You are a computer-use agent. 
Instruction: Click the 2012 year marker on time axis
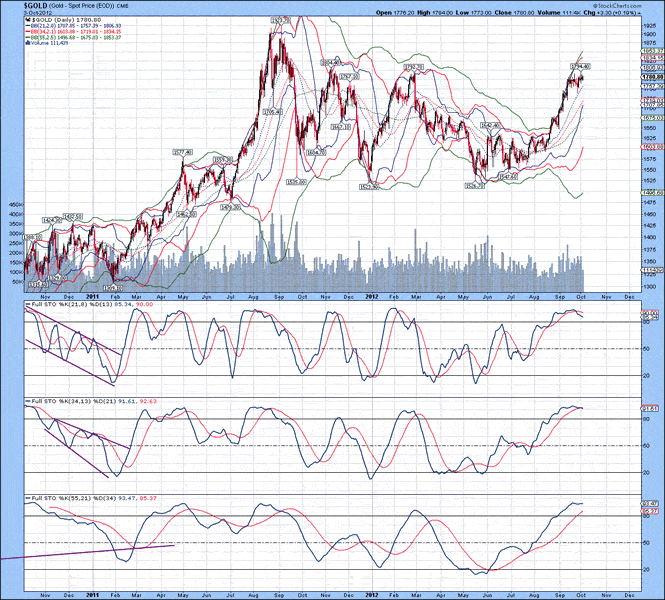pos(371,297)
